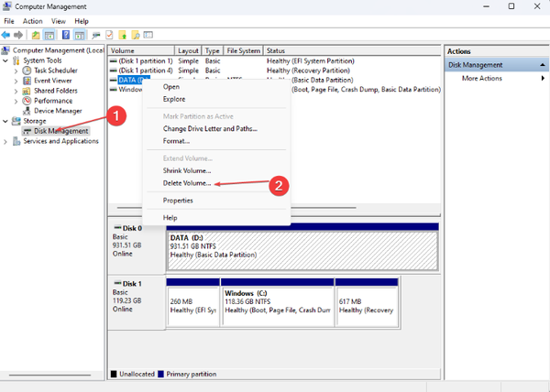Click the Device Manager icon in tree
Image resolution: width=550 pixels, height=392 pixels.
[x=27, y=111]
